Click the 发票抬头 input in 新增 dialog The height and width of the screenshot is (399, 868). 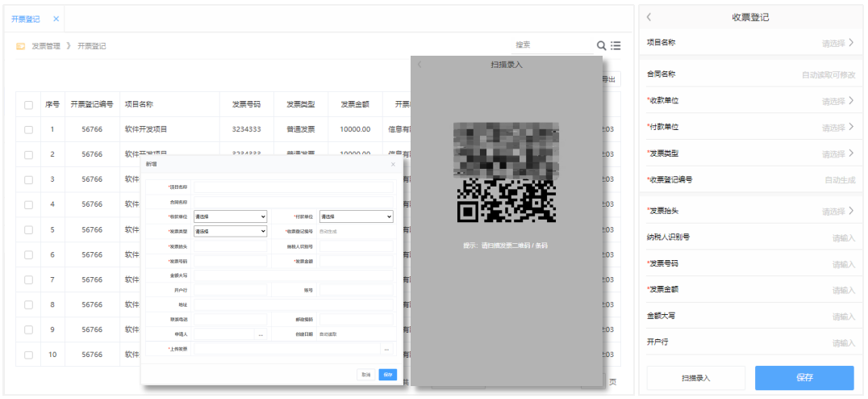230,246
